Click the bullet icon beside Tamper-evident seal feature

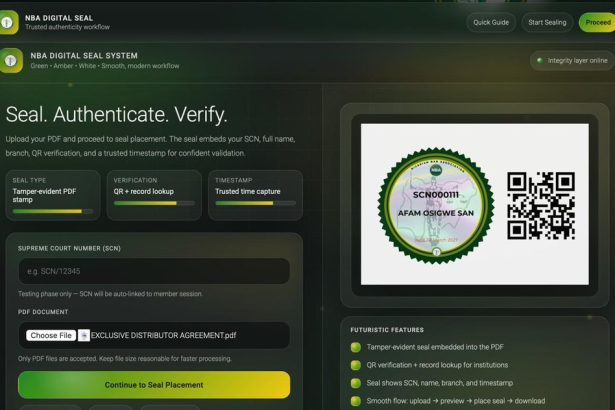tap(355, 347)
